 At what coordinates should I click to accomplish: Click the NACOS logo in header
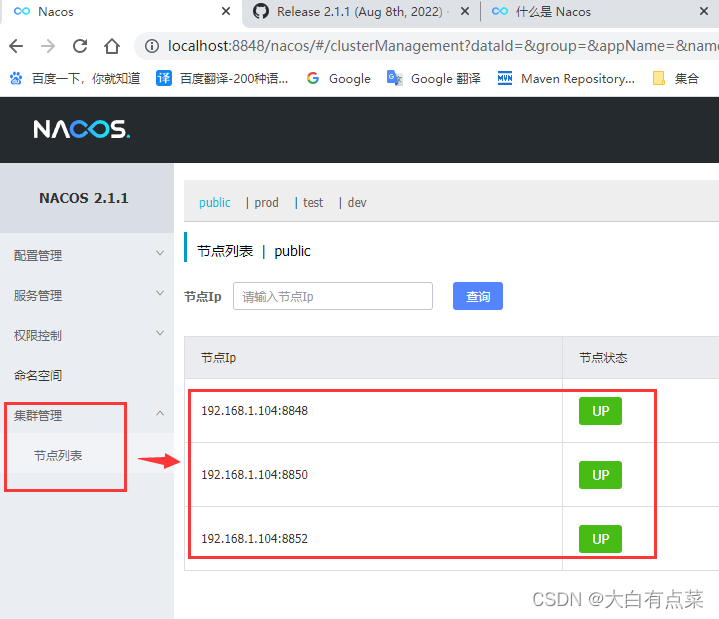(x=82, y=129)
